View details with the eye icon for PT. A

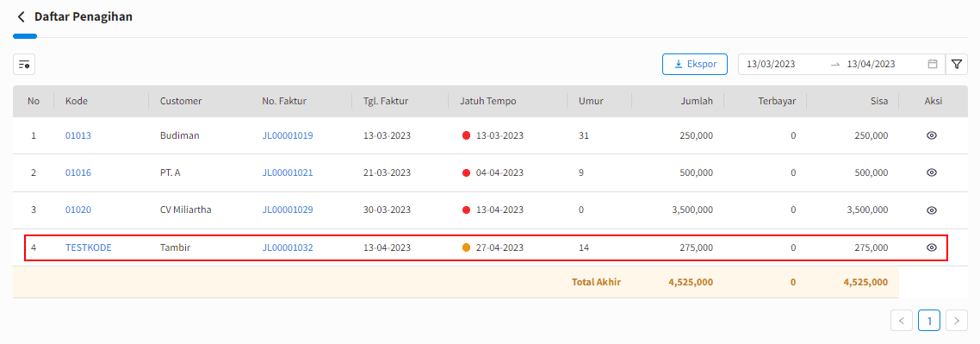[x=931, y=172]
